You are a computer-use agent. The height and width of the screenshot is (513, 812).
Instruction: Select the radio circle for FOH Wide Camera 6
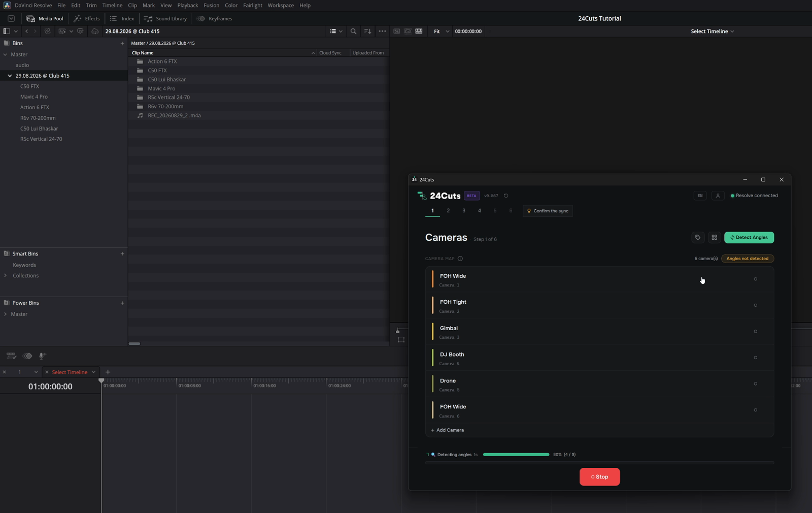coord(755,410)
